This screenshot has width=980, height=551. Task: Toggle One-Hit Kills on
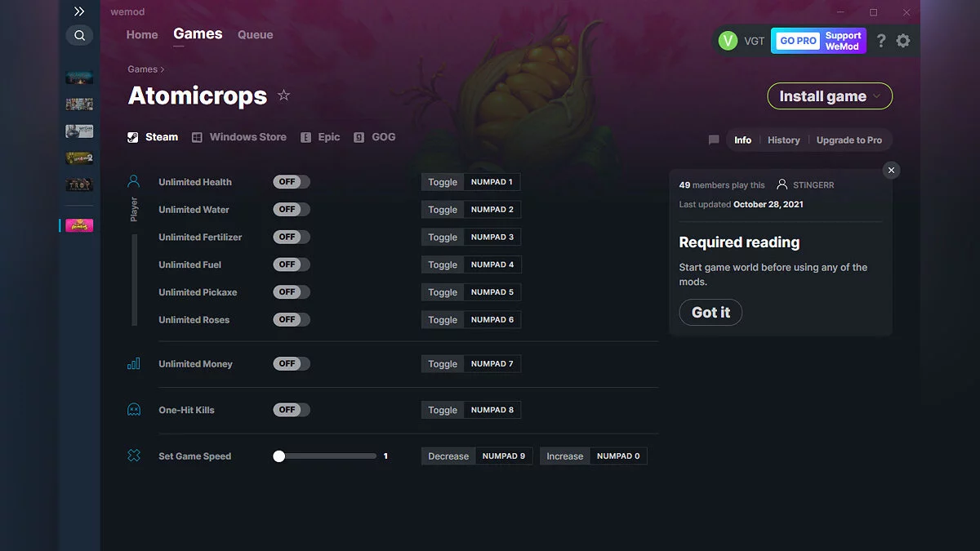(x=292, y=410)
